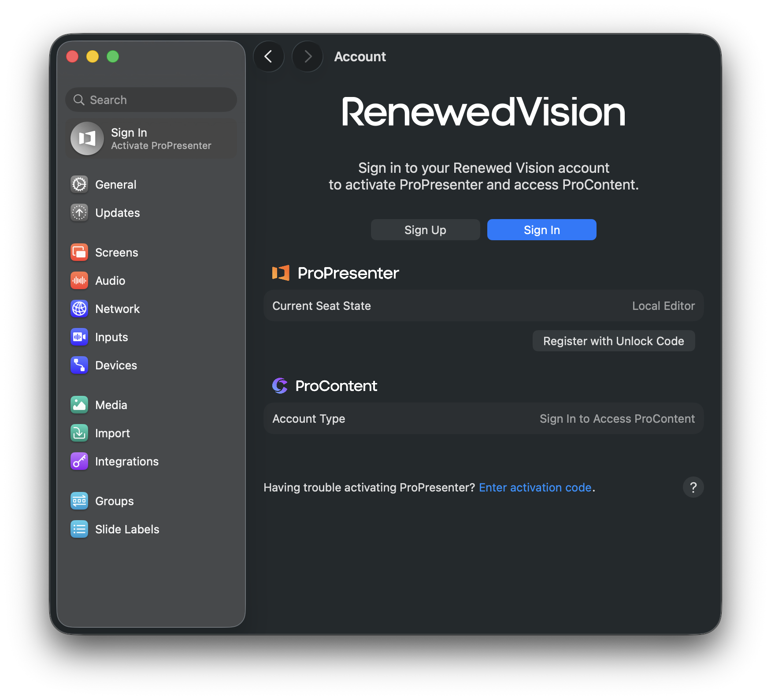The image size is (771, 700).
Task: Switch to the Network label in sidebar
Action: point(117,309)
